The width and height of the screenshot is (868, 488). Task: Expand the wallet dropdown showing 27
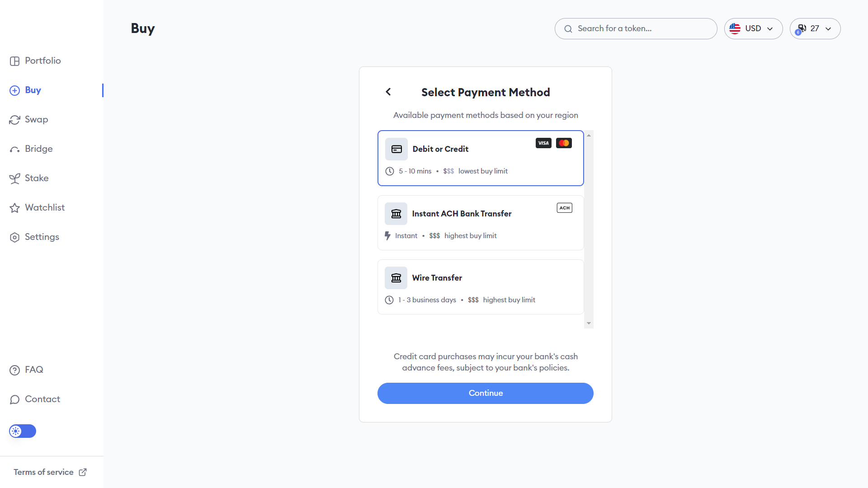pos(815,28)
